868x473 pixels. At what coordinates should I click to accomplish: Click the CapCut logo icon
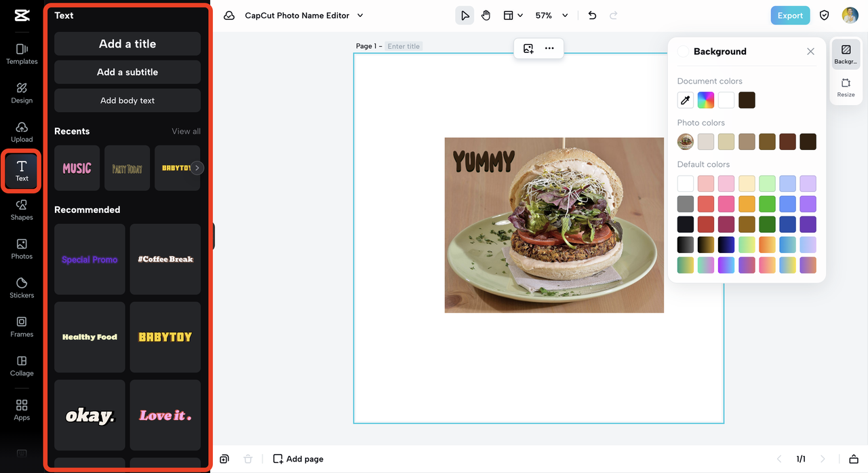pos(22,16)
